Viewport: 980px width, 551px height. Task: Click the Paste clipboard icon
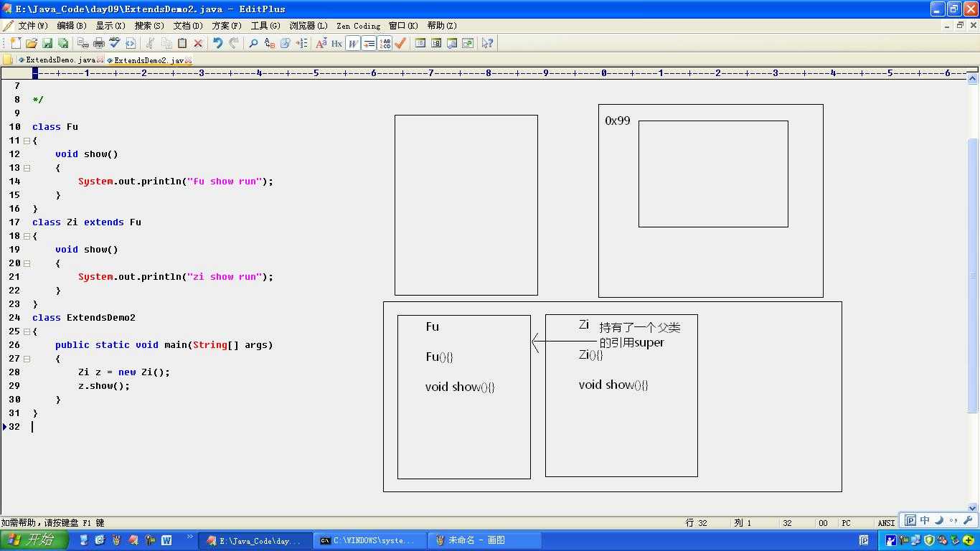[x=182, y=43]
